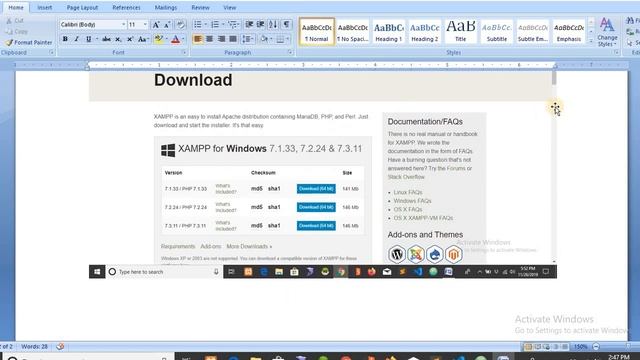Image resolution: width=640 pixels, height=360 pixels.
Task: Click the Multilevel List button
Action: pos(233,24)
